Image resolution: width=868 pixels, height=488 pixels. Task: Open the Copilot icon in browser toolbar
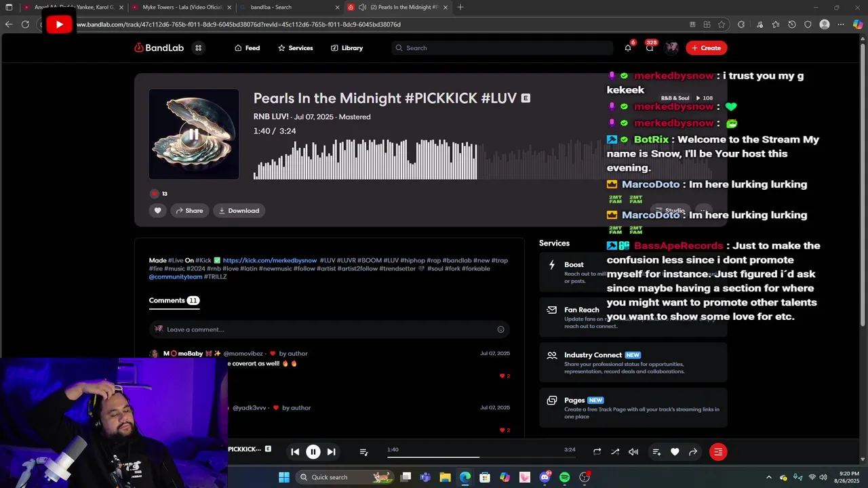click(858, 24)
